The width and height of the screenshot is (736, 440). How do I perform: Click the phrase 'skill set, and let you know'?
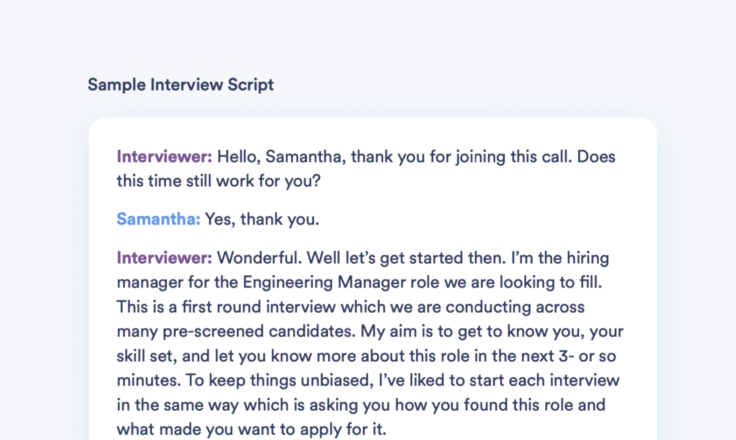click(214, 356)
